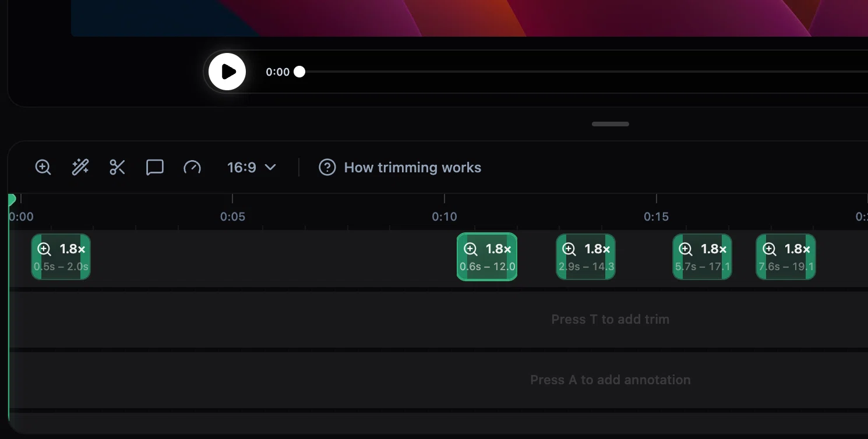Click the 0:05 mark on the timeline ruler

(x=232, y=217)
